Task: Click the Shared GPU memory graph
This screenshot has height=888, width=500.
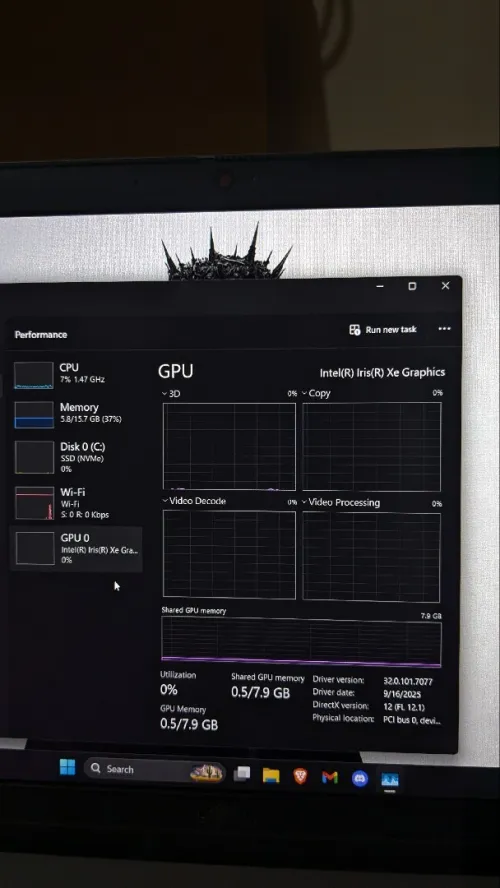Action: 301,642
